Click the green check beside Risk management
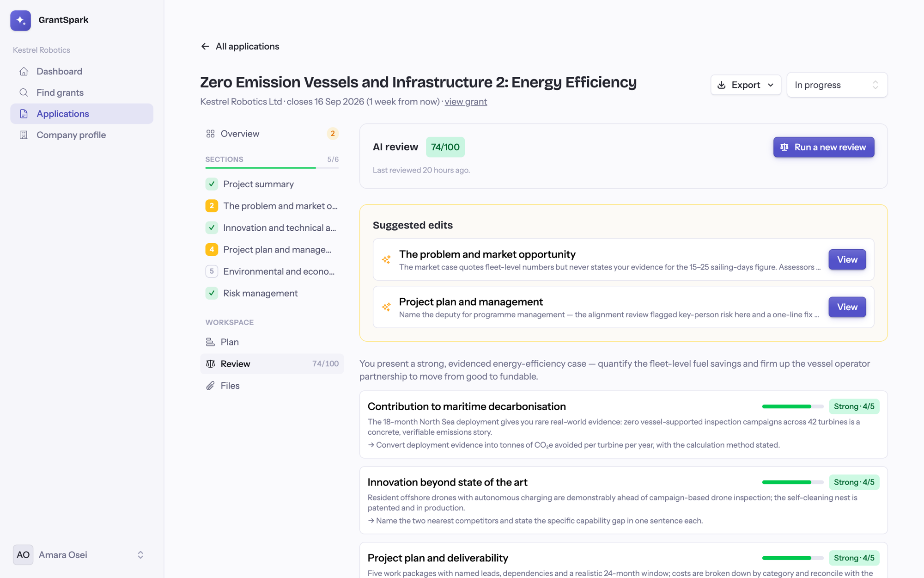 [212, 293]
